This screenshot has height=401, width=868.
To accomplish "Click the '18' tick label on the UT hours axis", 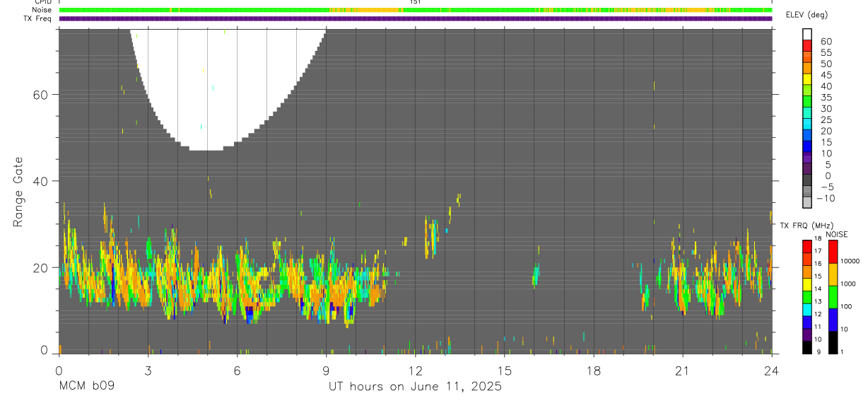I will (593, 371).
